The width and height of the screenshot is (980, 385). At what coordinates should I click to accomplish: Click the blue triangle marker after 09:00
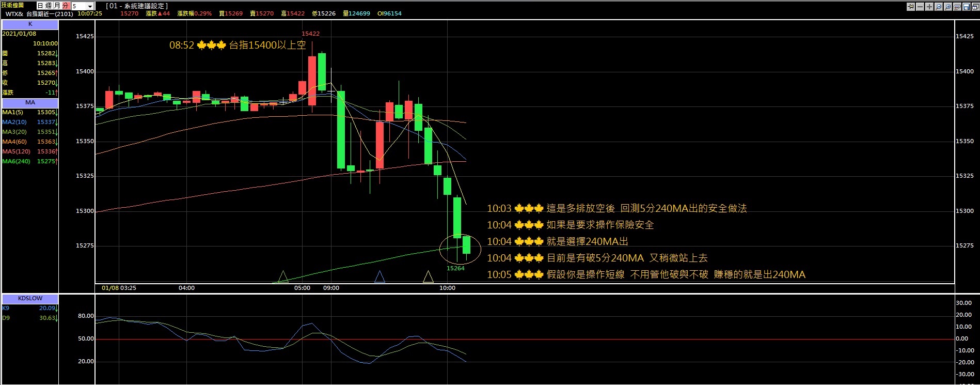click(380, 277)
